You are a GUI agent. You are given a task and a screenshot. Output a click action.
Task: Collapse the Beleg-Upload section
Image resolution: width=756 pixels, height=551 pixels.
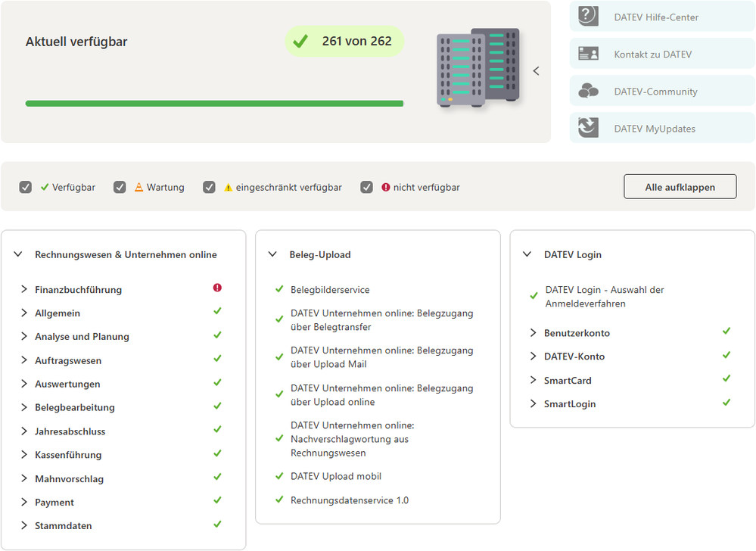[273, 254]
